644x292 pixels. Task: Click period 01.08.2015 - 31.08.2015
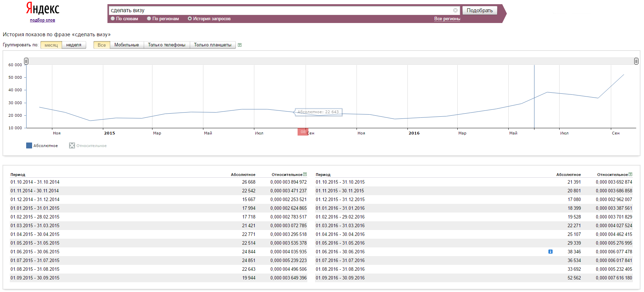35,269
